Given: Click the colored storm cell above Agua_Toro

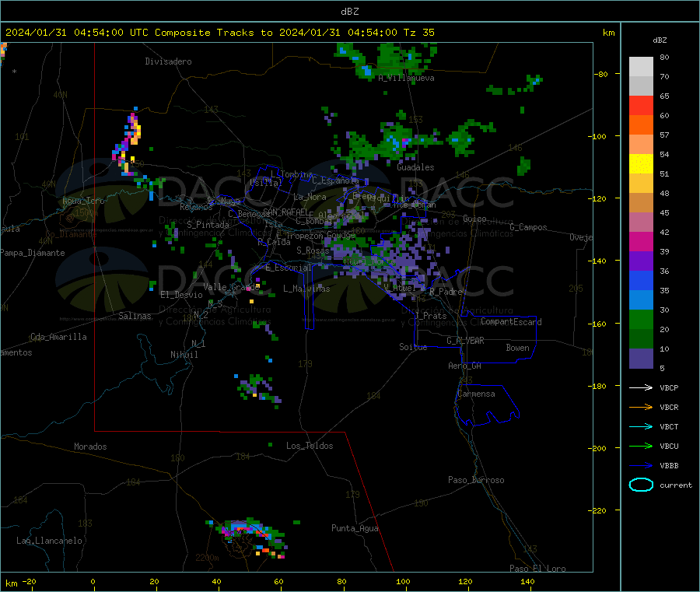Looking at the screenshot, I should pos(128,142).
